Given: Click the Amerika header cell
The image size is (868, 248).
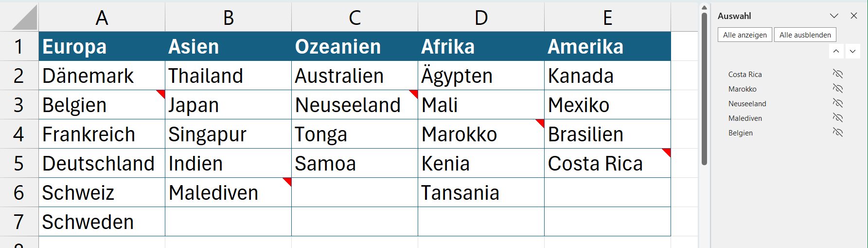Looking at the screenshot, I should click(x=607, y=47).
